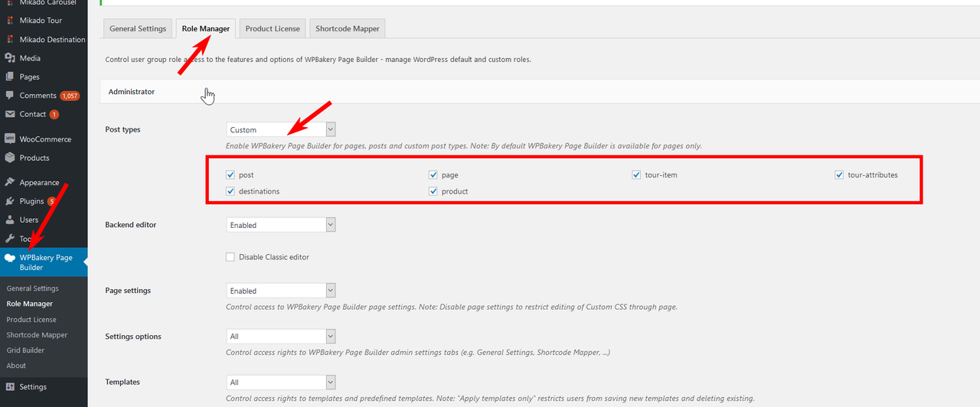This screenshot has width=980, height=407.
Task: Click the Settings options label
Action: point(133,337)
